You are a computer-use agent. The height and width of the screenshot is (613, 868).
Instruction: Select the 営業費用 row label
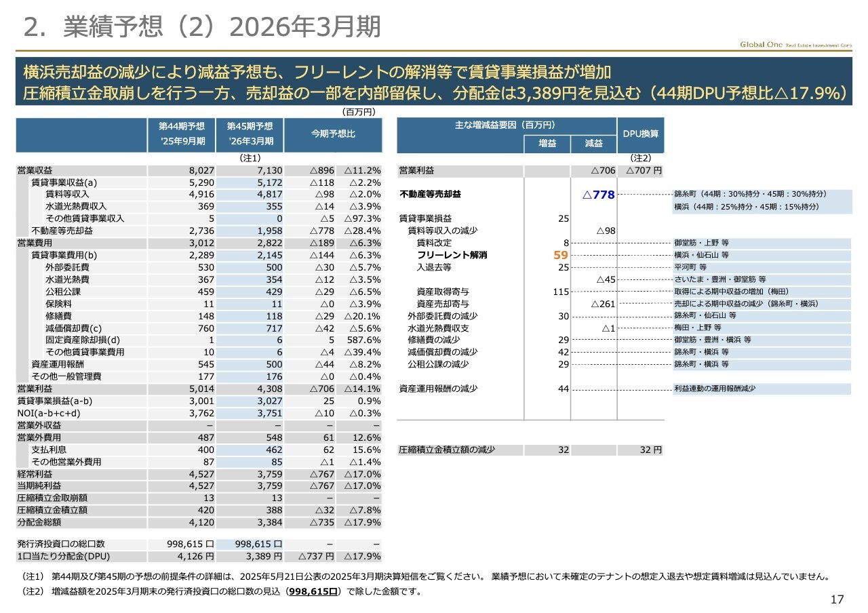point(35,243)
